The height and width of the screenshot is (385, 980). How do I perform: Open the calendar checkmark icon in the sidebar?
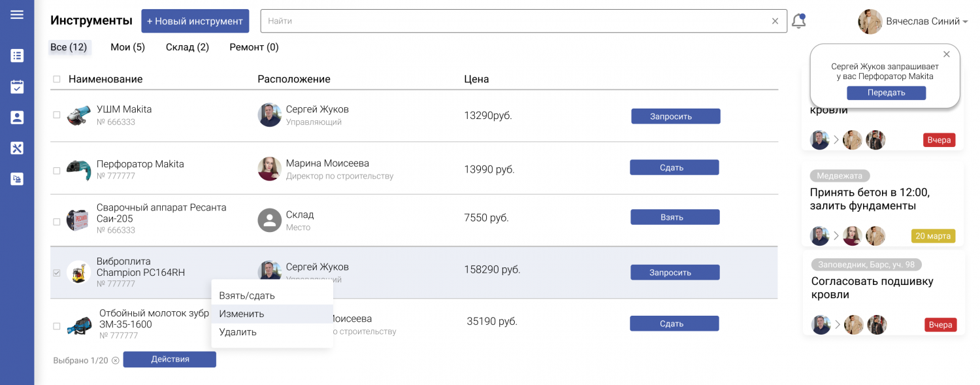[x=17, y=86]
